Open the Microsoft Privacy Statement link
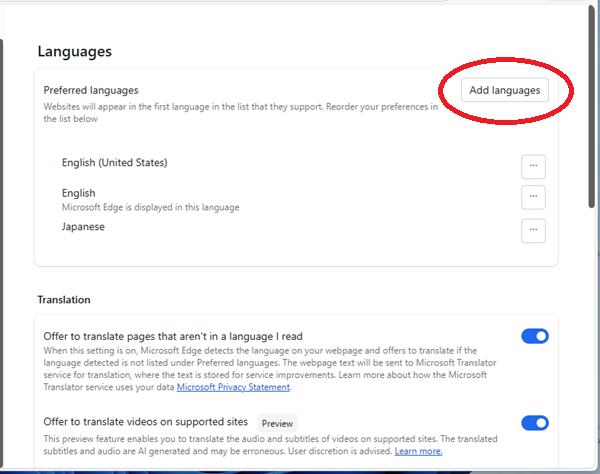This screenshot has width=600, height=474. coord(235,387)
